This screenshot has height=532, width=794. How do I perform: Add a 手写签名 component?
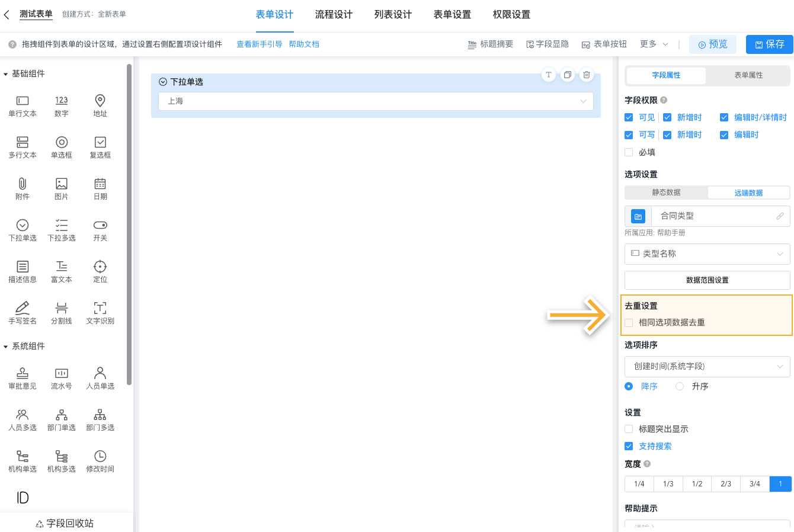pyautogui.click(x=22, y=312)
